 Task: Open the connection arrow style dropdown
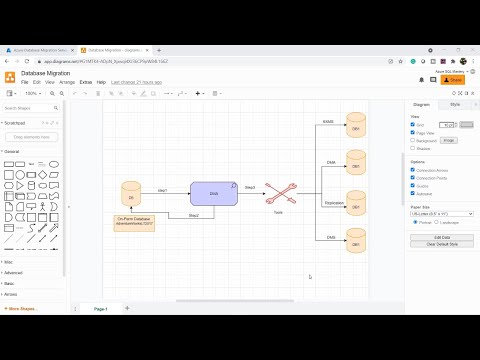click(x=168, y=94)
